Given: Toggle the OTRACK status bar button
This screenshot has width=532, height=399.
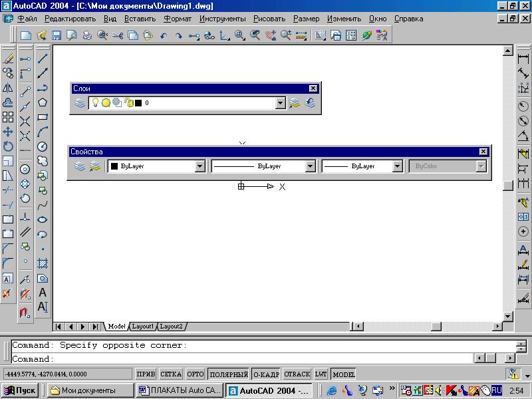Looking at the screenshot, I should click(x=297, y=374).
